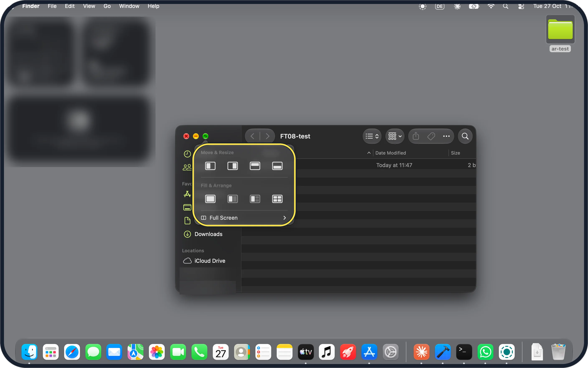The image size is (588, 368).
Task: Launch Safari from the Dock
Action: pyautogui.click(x=72, y=352)
